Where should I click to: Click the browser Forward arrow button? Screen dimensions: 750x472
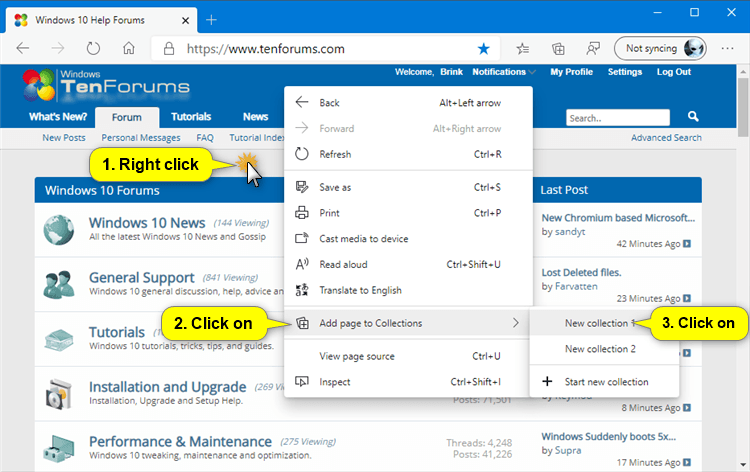click(57, 48)
